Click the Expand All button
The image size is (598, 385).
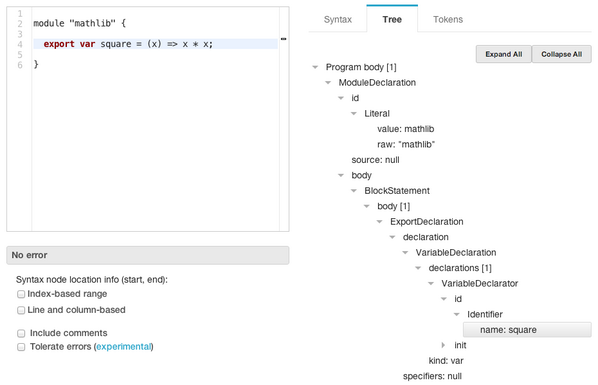503,54
